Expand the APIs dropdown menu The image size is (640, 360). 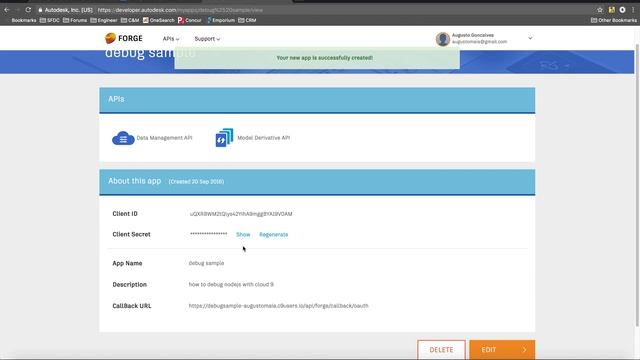tap(171, 39)
